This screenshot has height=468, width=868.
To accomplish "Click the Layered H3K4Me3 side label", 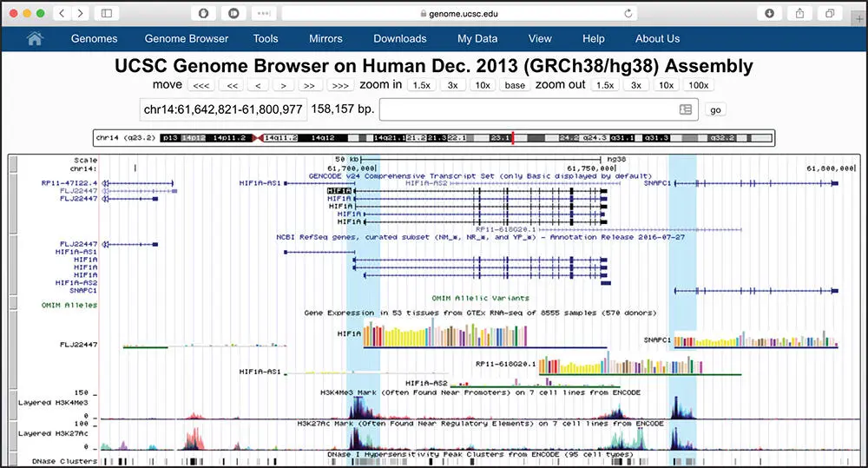I will pos(53,403).
